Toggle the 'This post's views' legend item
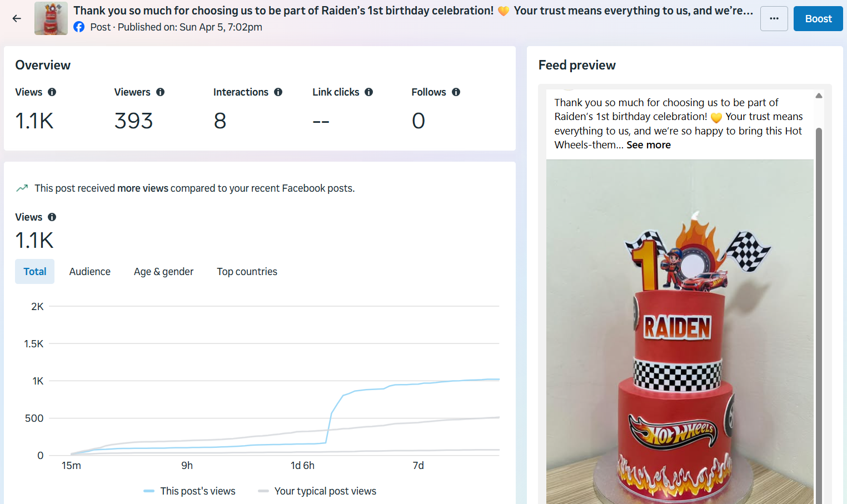Screen dimensions: 847x504 [x=190, y=491]
